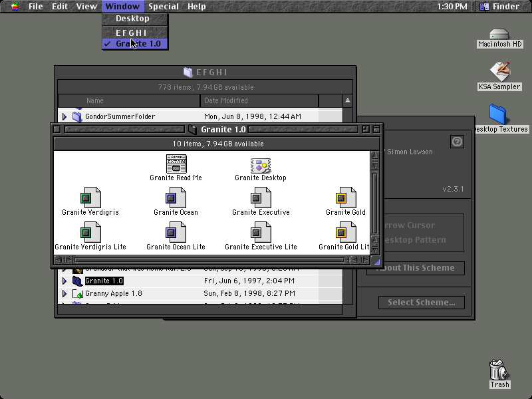This screenshot has height=399, width=532.
Task: Select the Granite Verdigris Lite file icon
Action: click(x=90, y=232)
